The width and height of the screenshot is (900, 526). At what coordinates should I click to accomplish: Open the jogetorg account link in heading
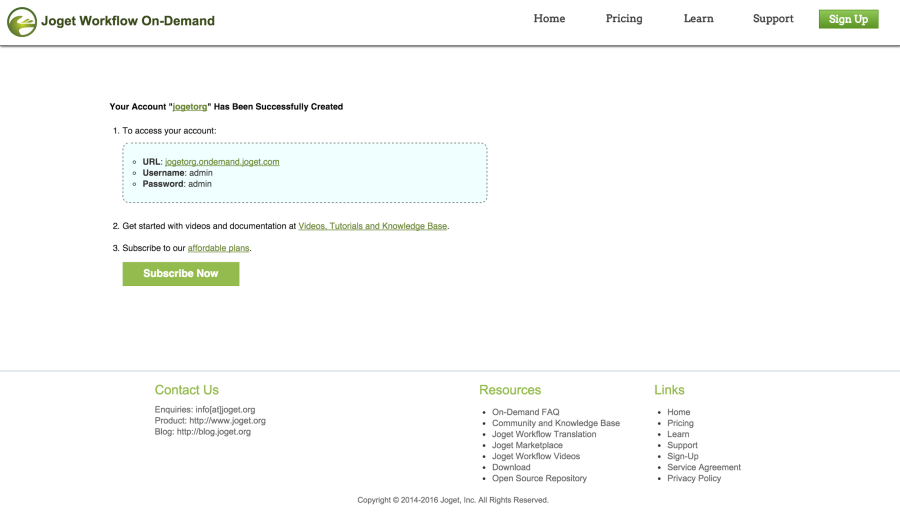click(190, 107)
